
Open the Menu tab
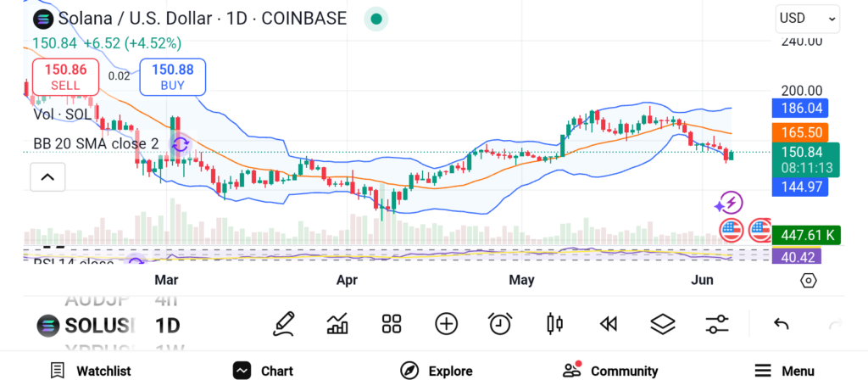tap(784, 371)
